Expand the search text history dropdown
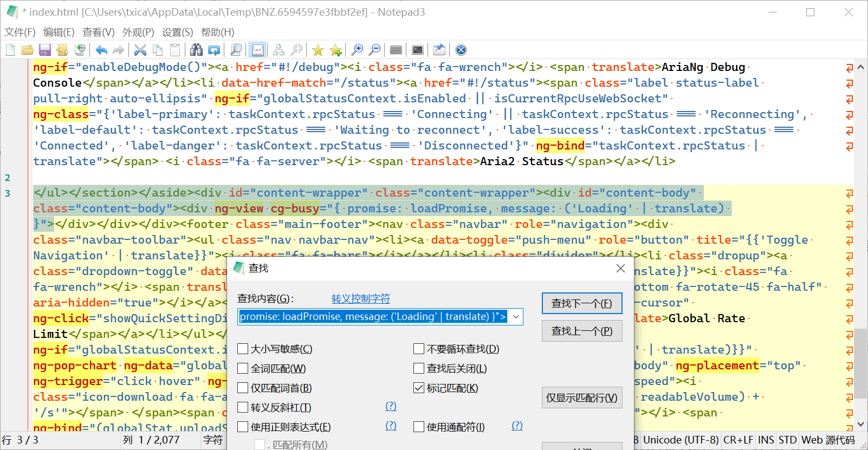This screenshot has height=450, width=868. 516,317
